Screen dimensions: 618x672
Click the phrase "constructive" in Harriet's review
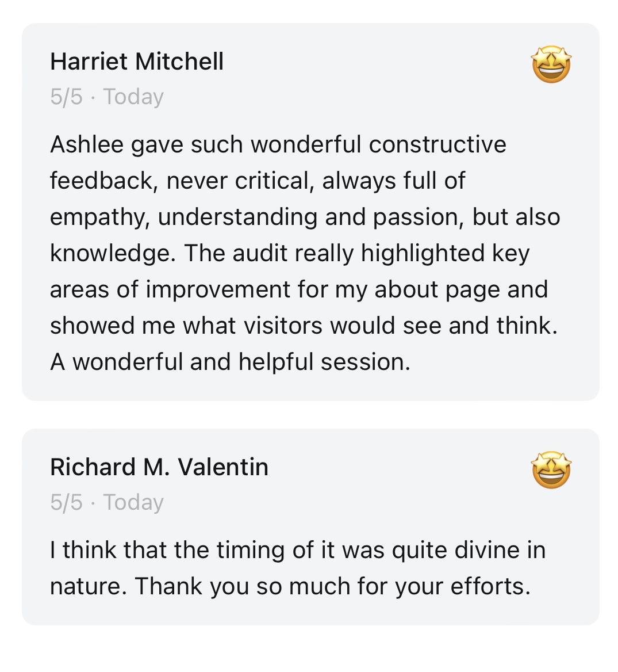[437, 144]
